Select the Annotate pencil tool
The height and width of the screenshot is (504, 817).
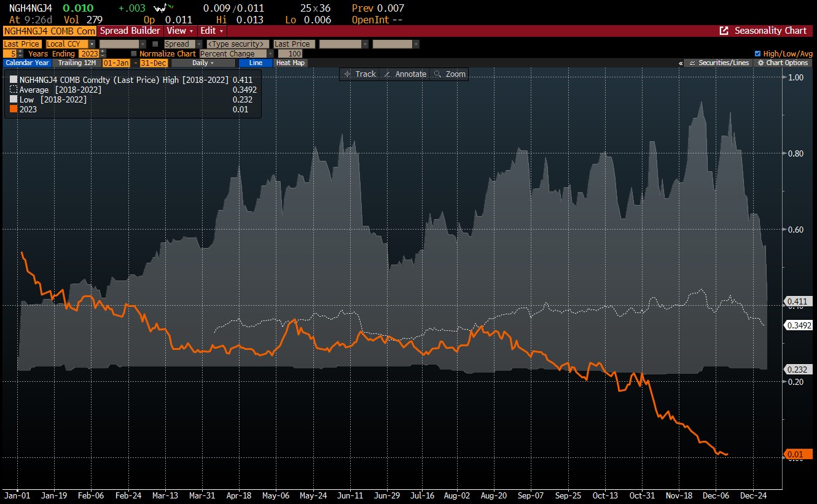tap(404, 74)
